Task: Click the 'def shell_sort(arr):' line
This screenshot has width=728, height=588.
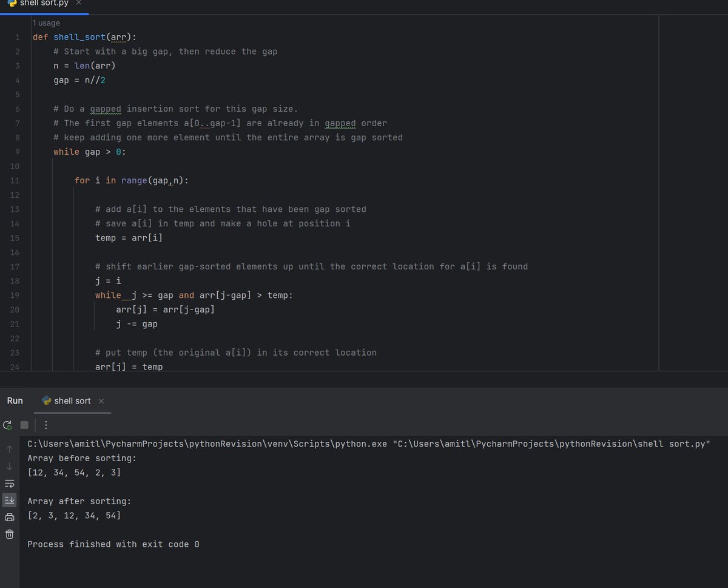Action: 84,37
